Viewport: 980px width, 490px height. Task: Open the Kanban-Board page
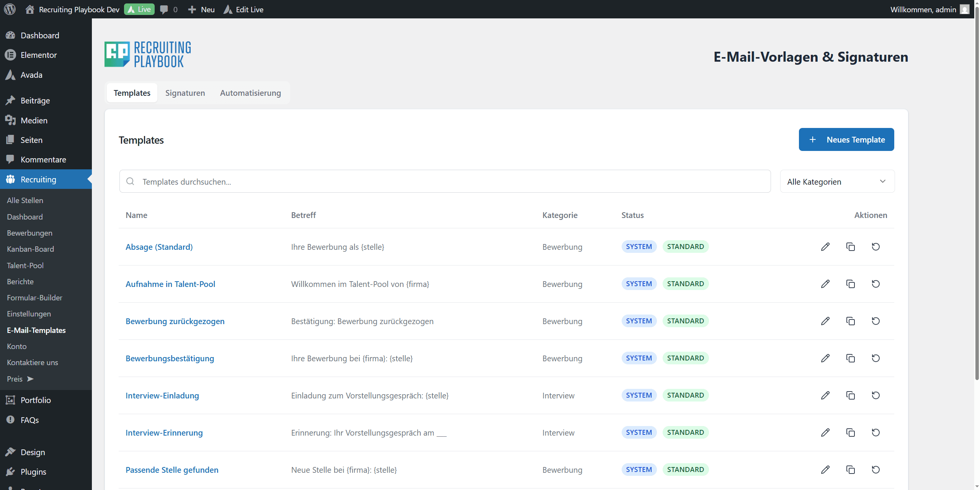(31, 249)
